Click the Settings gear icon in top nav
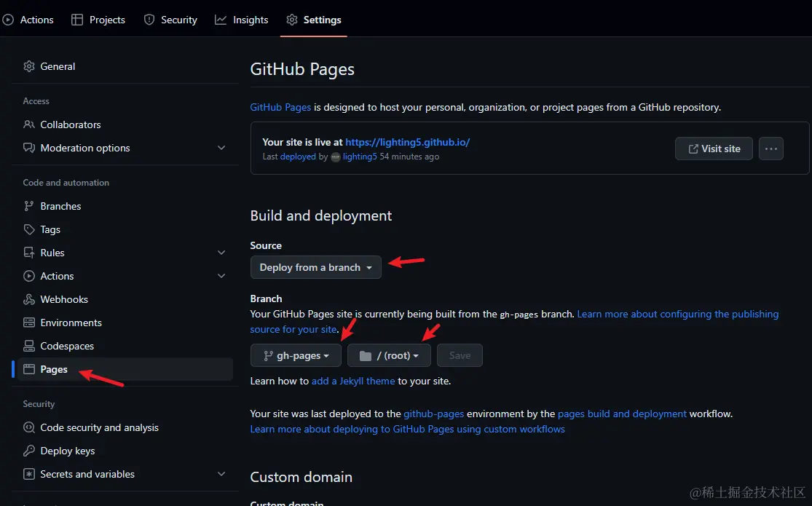Viewport: 812px width, 506px height. point(292,20)
